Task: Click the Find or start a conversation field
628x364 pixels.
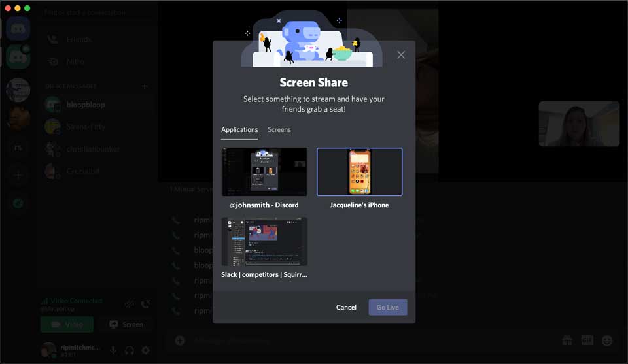Action: (x=97, y=13)
